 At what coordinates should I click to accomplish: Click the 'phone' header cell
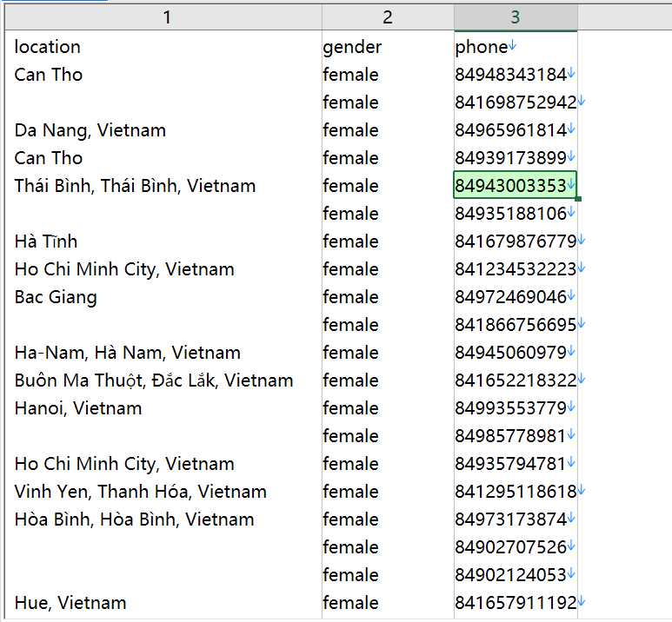coord(516,47)
